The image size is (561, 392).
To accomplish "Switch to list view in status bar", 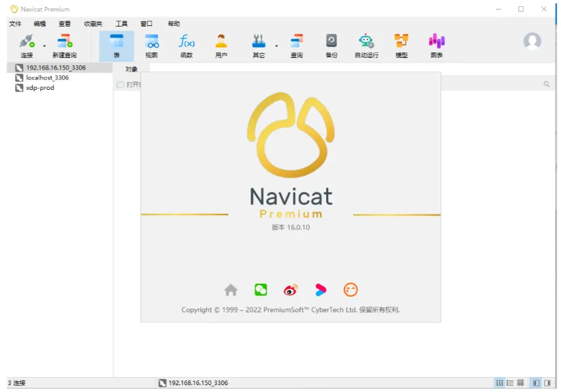I will tap(510, 382).
